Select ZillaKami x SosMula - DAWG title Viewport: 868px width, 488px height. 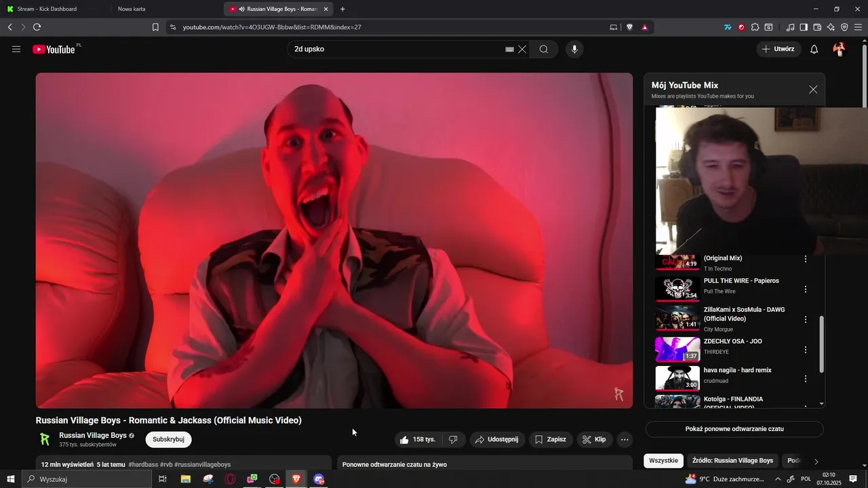pyautogui.click(x=744, y=314)
